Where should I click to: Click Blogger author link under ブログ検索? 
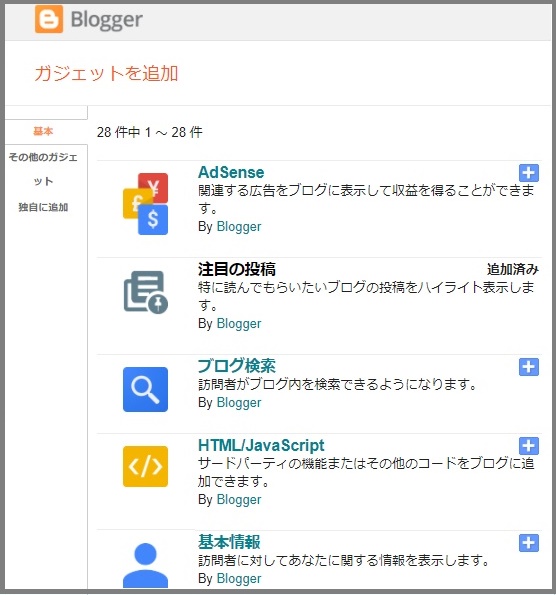(239, 403)
